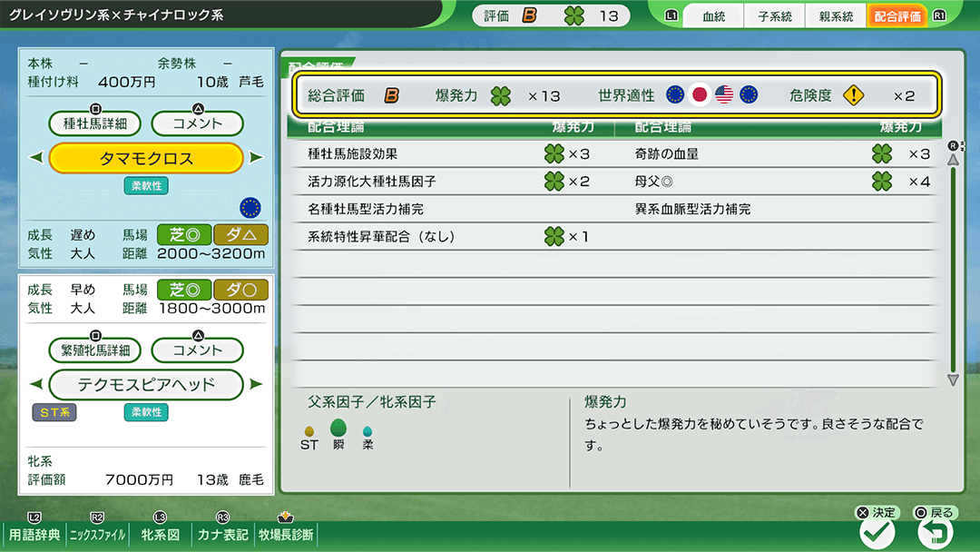Select the テクモスピアヘッド mare name button
The width and height of the screenshot is (980, 552).
coord(146,384)
